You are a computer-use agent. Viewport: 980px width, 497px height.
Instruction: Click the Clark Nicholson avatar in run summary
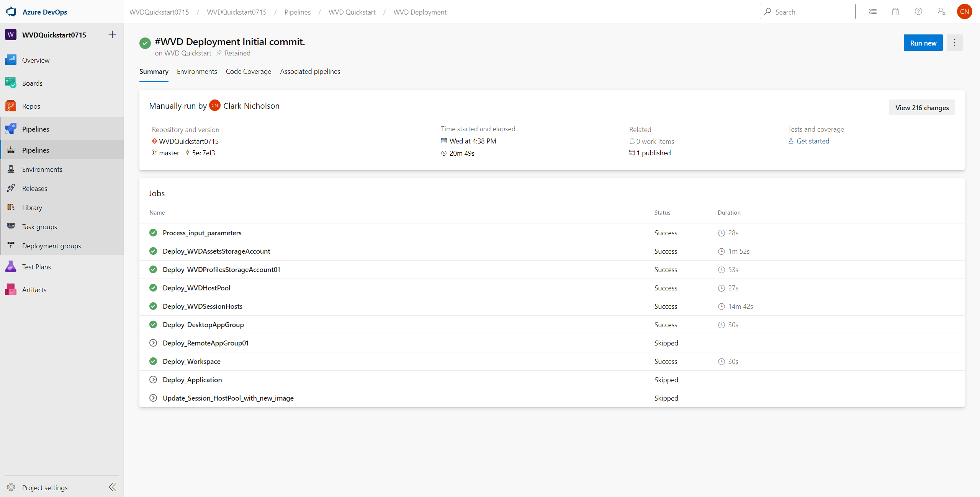click(215, 105)
